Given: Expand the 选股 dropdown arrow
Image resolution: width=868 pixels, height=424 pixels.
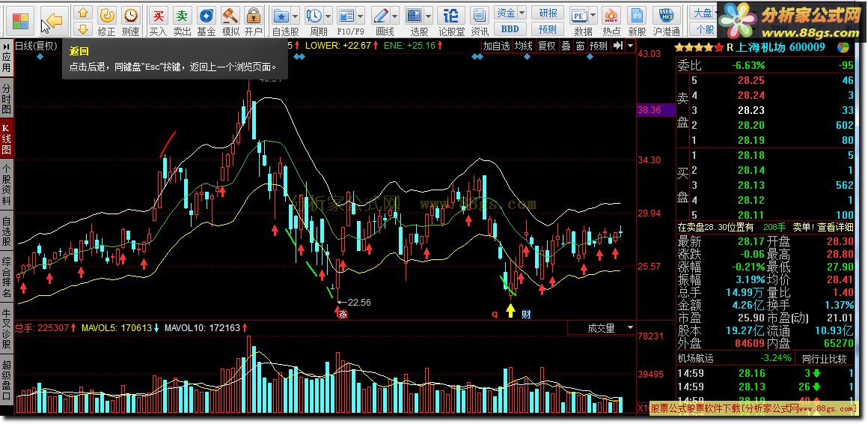Looking at the screenshot, I should 429,15.
